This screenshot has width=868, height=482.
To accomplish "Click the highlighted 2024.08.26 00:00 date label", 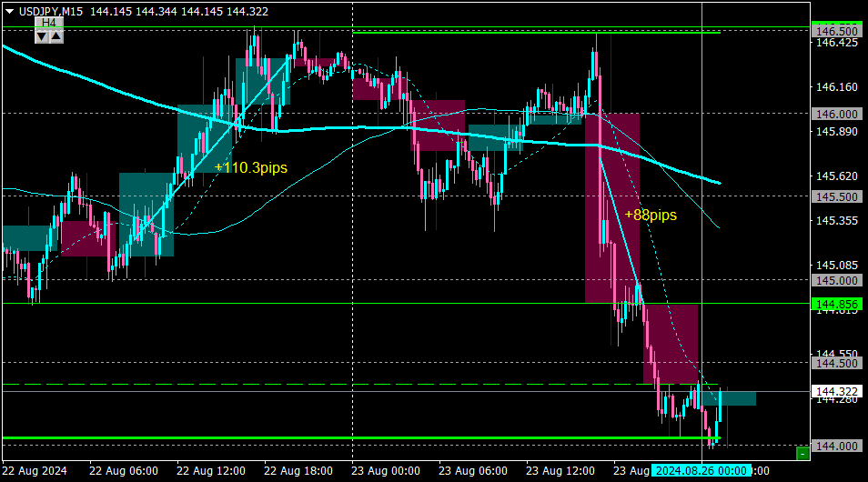I will (701, 470).
